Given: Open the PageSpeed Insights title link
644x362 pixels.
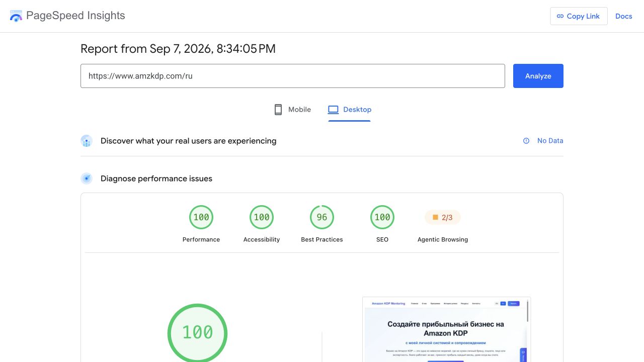Looking at the screenshot, I should (75, 16).
